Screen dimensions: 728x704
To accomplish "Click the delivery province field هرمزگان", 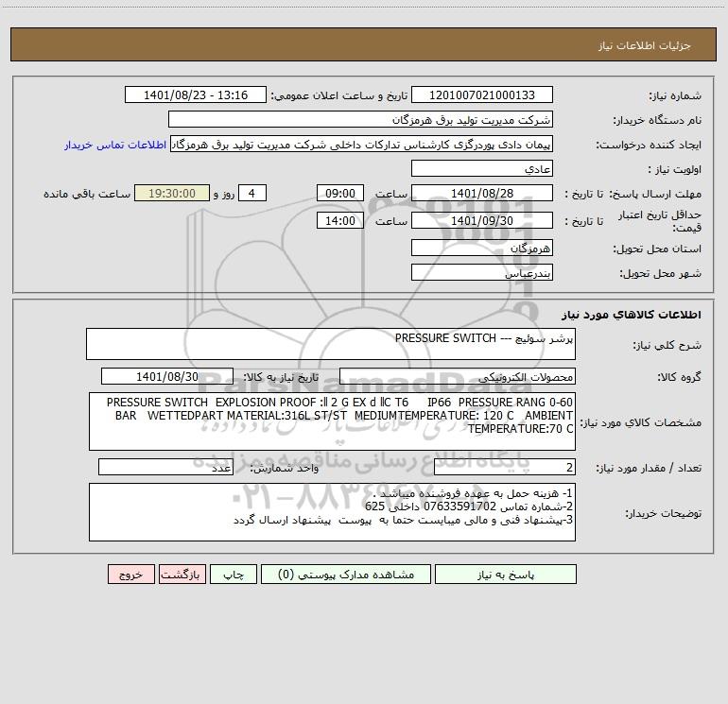I will point(482,248).
